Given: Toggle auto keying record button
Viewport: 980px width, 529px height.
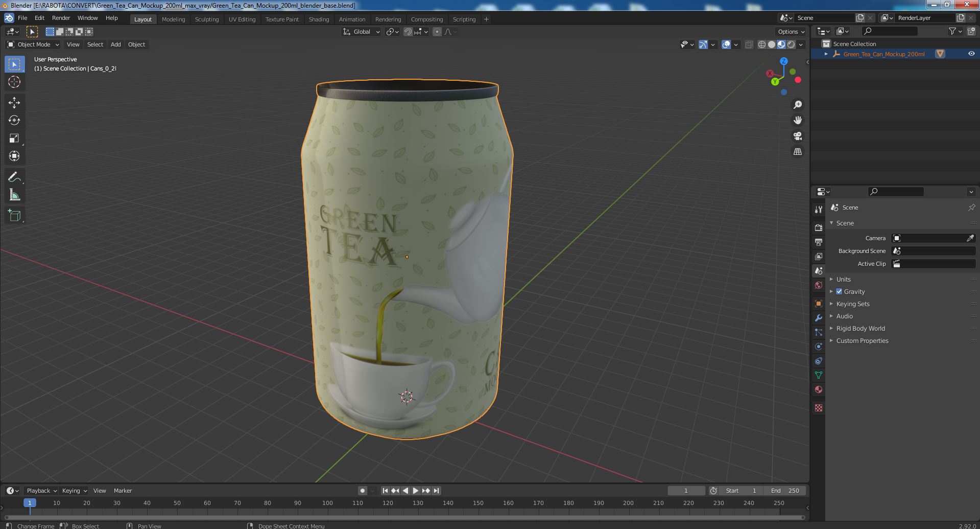Looking at the screenshot, I should [362, 491].
